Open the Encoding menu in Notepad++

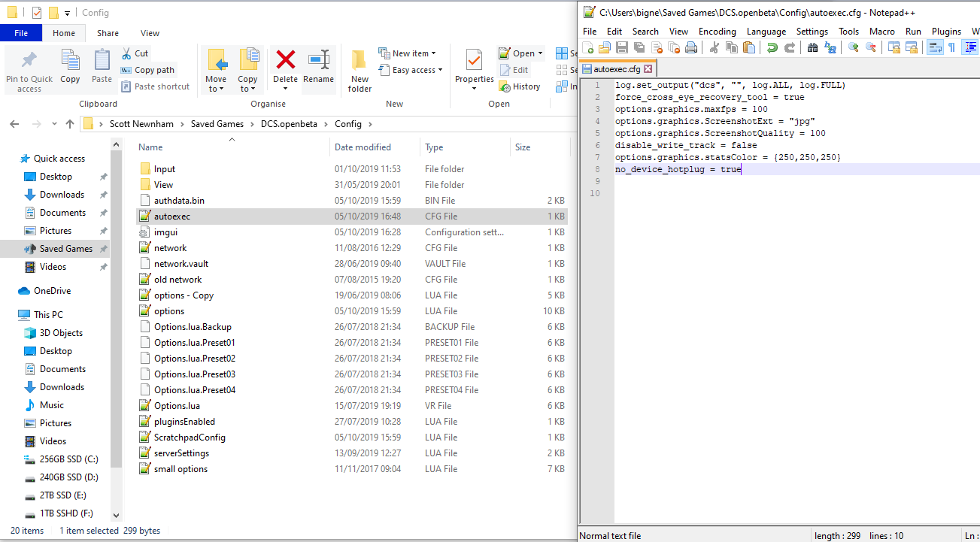(x=718, y=32)
